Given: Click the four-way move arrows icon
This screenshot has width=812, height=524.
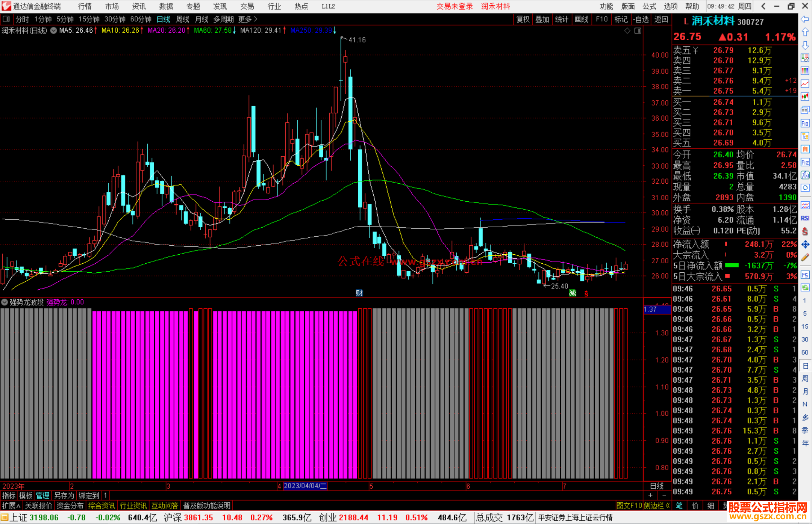Looking at the screenshot, I should pyautogui.click(x=805, y=245).
